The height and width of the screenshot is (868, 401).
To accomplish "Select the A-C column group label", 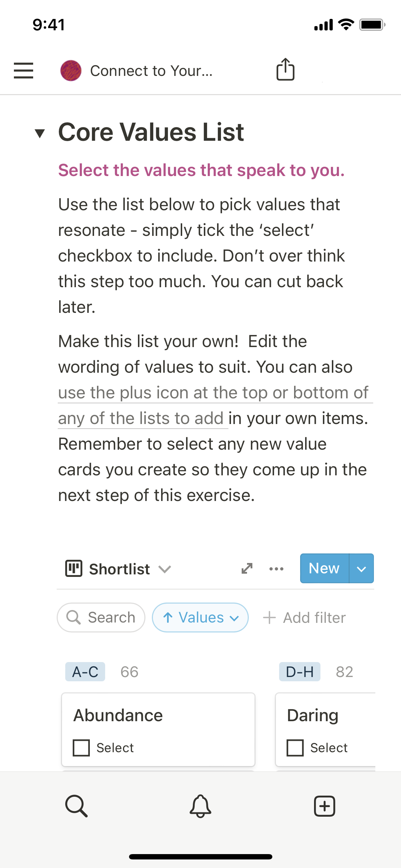I will 85,672.
